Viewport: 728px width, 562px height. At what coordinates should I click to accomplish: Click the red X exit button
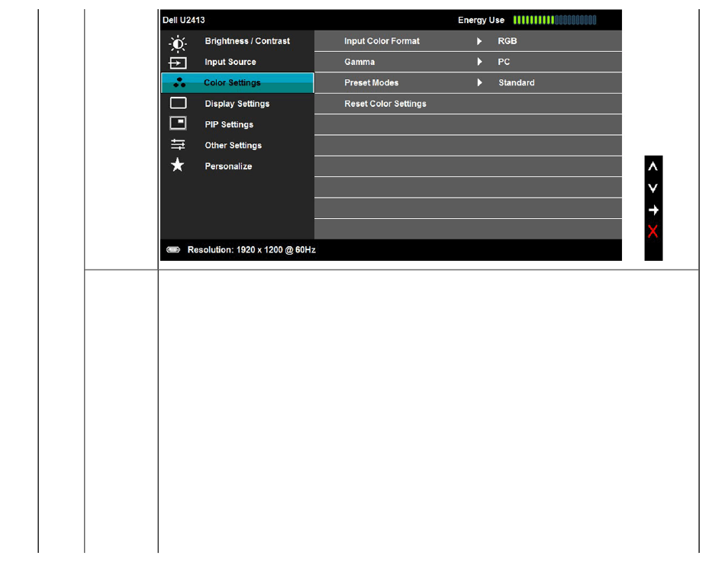pos(652,231)
